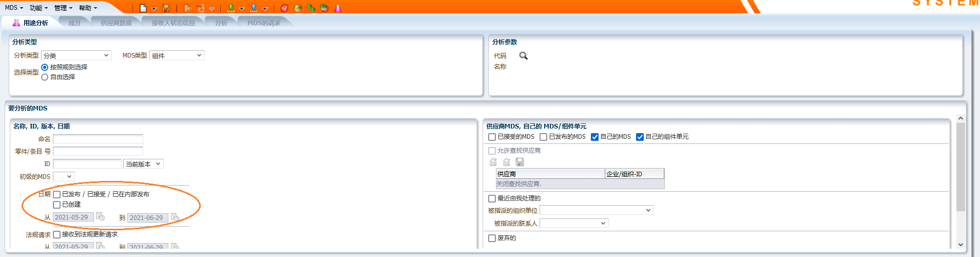Viewport: 980px width, 257px height.
Task: Open the 当前版本 version dropdown
Action: [143, 164]
